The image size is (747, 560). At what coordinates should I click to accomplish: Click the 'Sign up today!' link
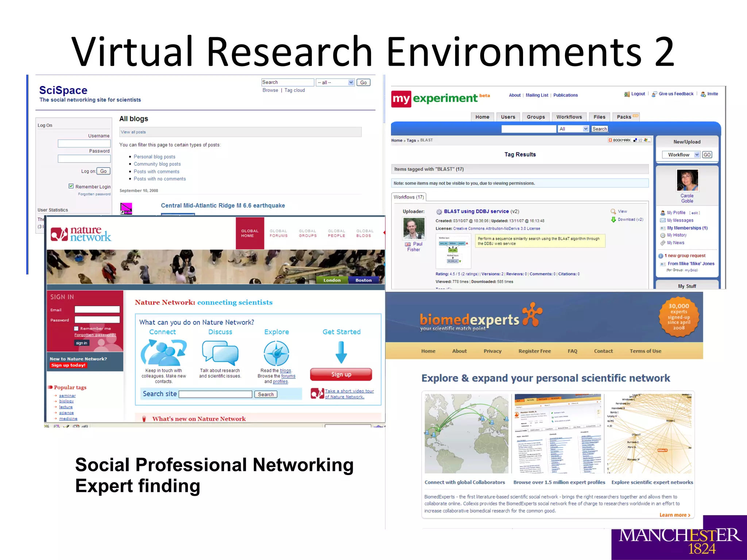click(68, 365)
